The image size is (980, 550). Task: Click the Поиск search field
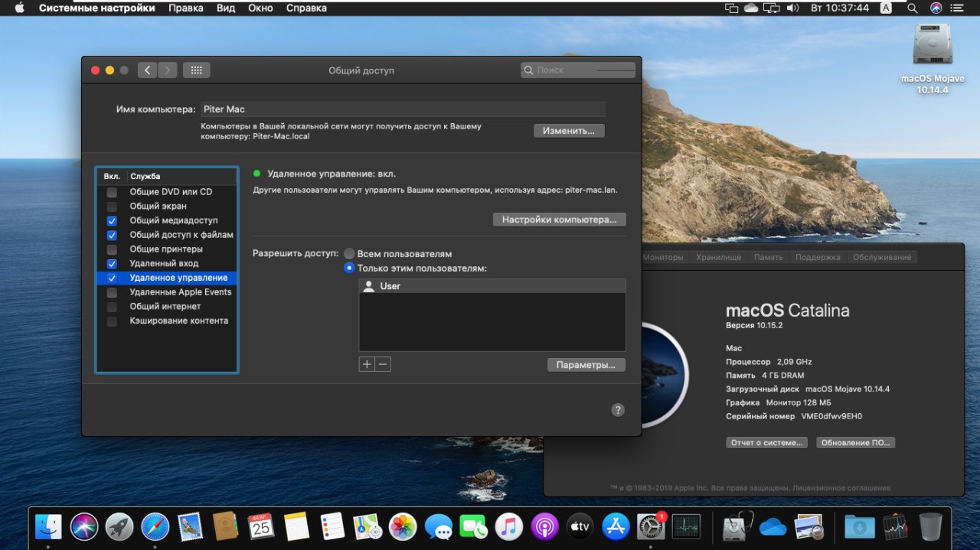578,70
